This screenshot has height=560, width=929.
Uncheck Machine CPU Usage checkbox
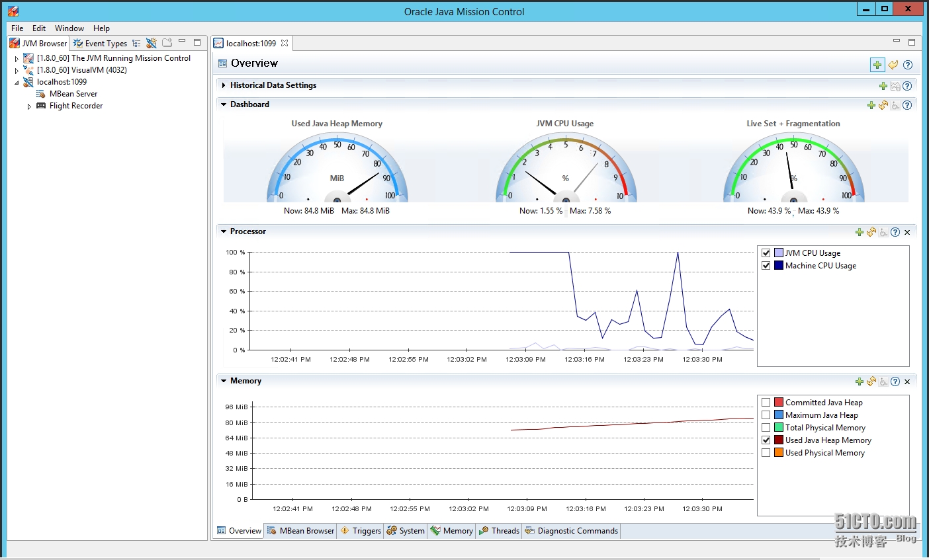pyautogui.click(x=766, y=266)
